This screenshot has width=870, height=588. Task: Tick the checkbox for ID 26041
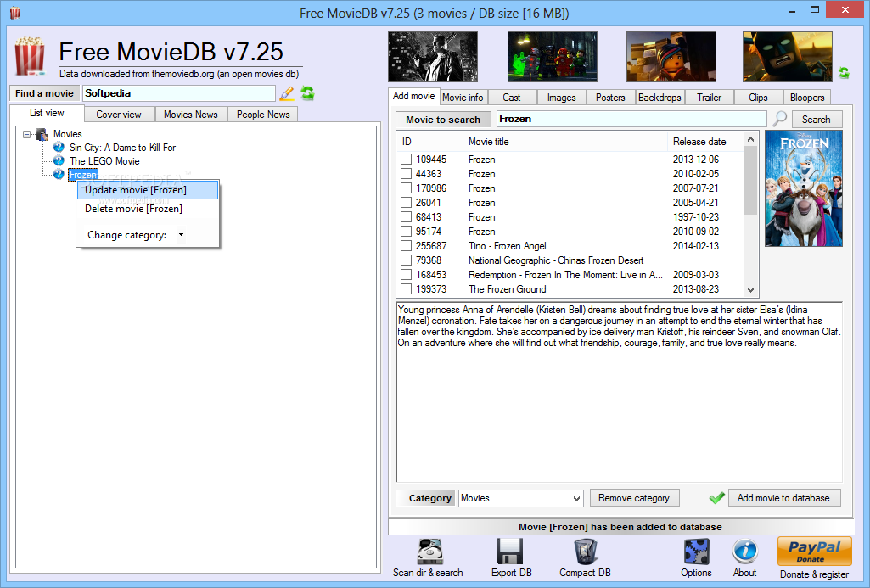click(407, 203)
